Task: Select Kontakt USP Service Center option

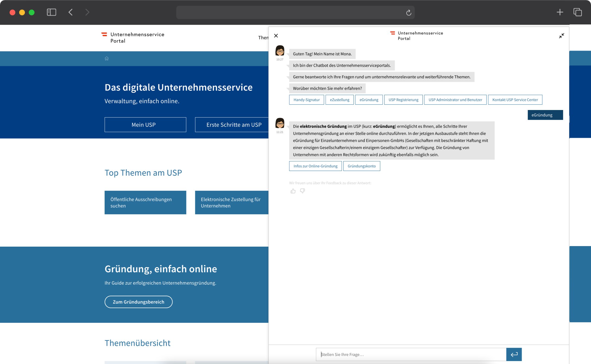Action: pos(515,100)
